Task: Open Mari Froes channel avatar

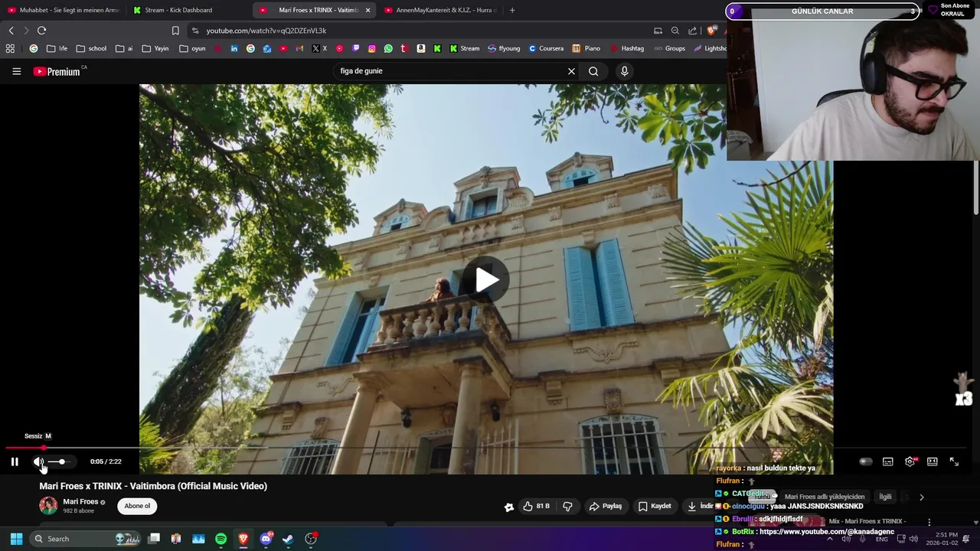Action: (x=48, y=506)
